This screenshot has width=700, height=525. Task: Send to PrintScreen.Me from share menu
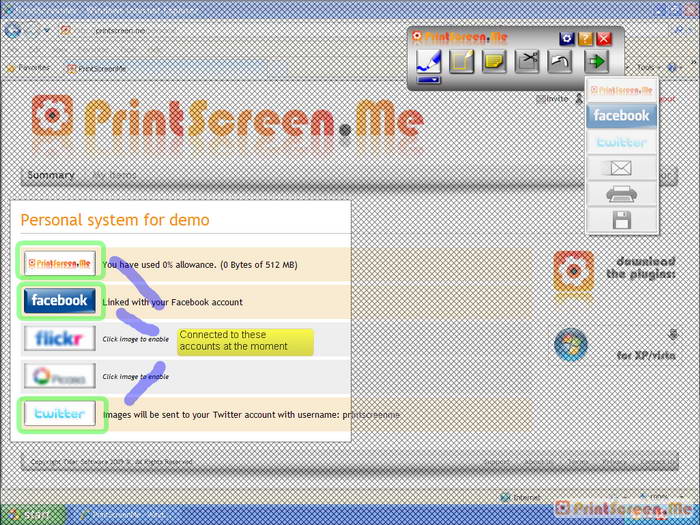[621, 90]
